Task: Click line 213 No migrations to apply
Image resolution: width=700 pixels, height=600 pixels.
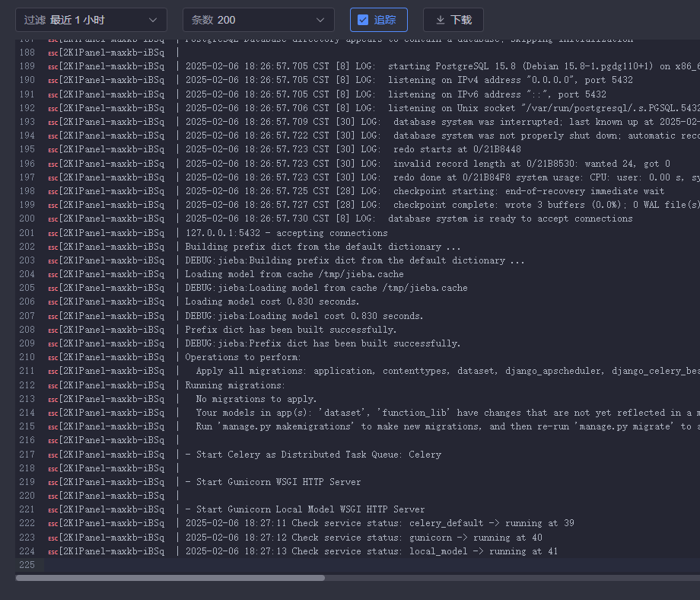Action: coord(256,400)
